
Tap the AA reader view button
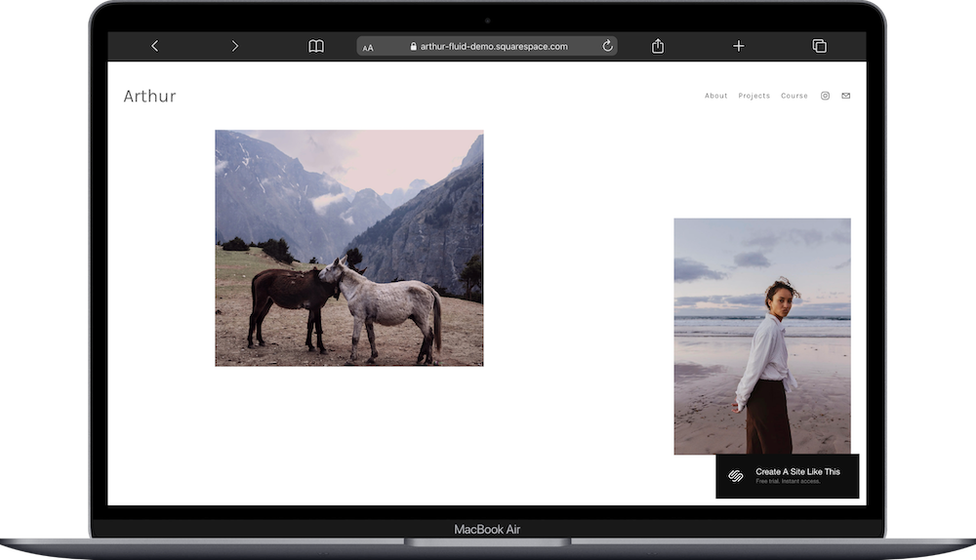tap(368, 47)
